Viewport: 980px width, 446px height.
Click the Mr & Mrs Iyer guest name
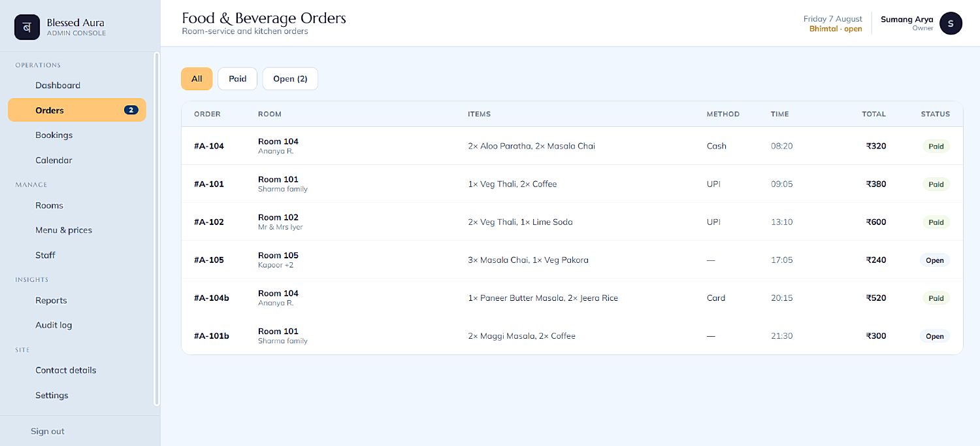click(280, 228)
